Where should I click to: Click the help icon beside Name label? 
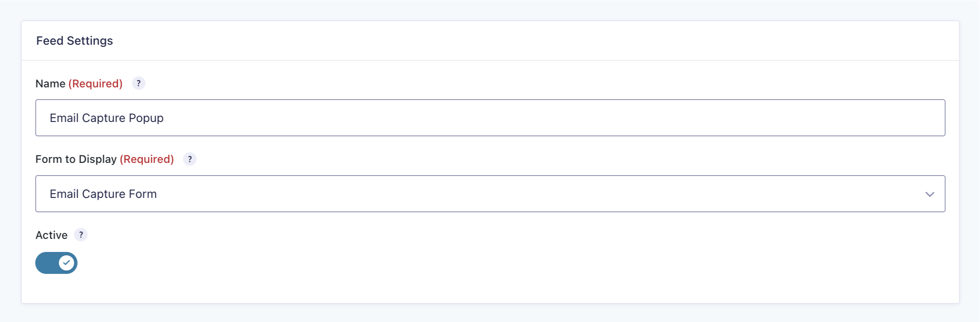click(138, 84)
